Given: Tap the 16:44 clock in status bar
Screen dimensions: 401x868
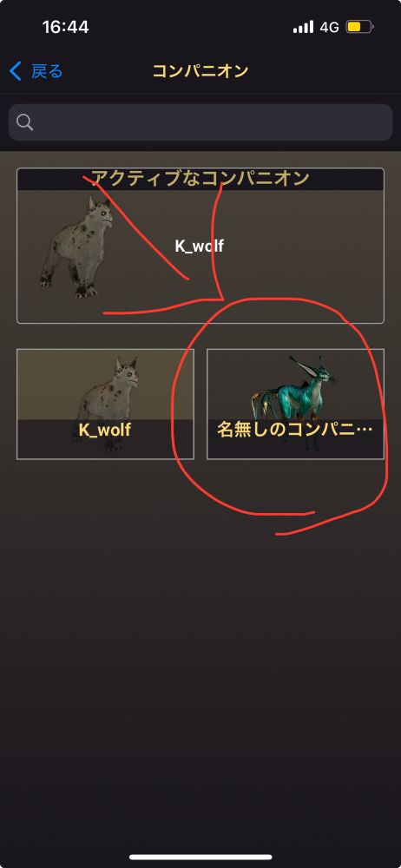Looking at the screenshot, I should pyautogui.click(x=63, y=27).
